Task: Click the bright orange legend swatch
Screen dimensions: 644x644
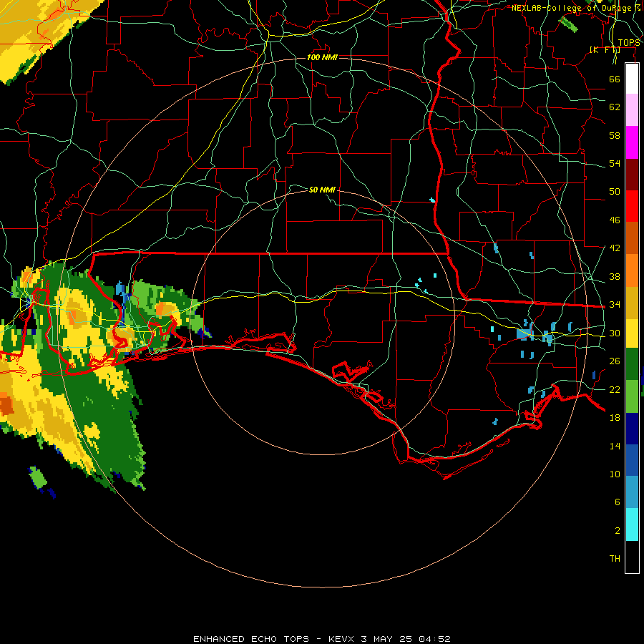Action: pos(632,270)
